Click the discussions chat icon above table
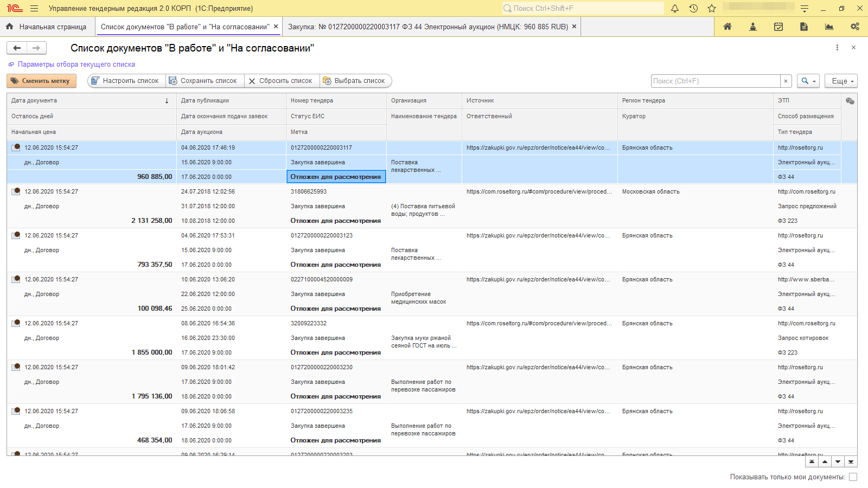 pyautogui.click(x=850, y=101)
